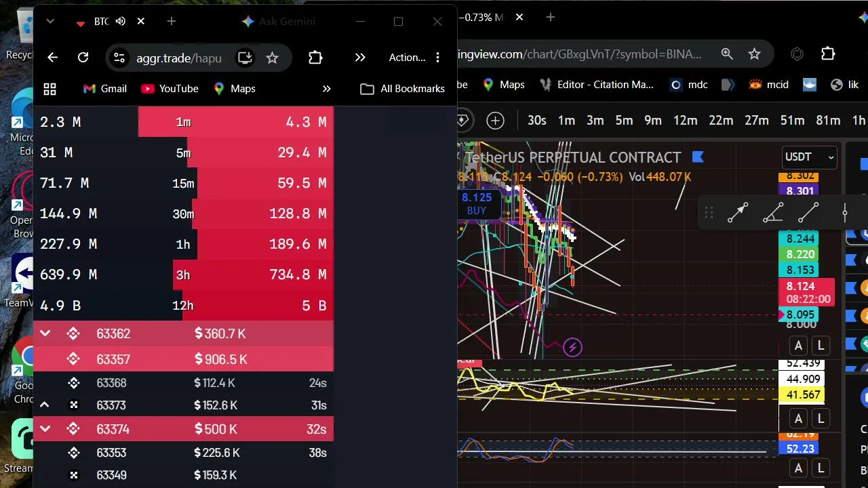Viewport: 868px width, 488px height.
Task: Select the 12h volume row
Action: 183,305
